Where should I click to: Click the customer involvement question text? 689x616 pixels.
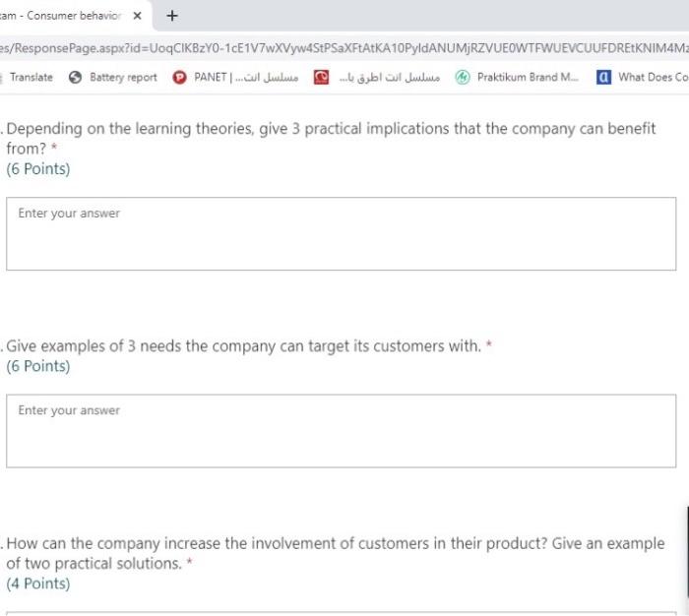[x=336, y=553]
